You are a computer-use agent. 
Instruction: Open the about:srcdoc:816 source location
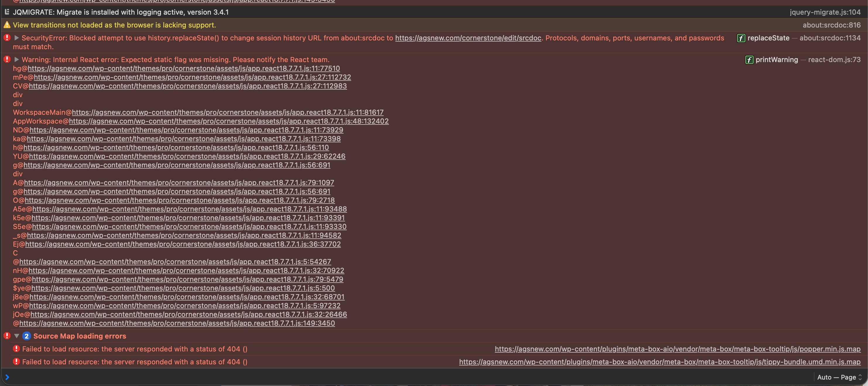[831, 25]
